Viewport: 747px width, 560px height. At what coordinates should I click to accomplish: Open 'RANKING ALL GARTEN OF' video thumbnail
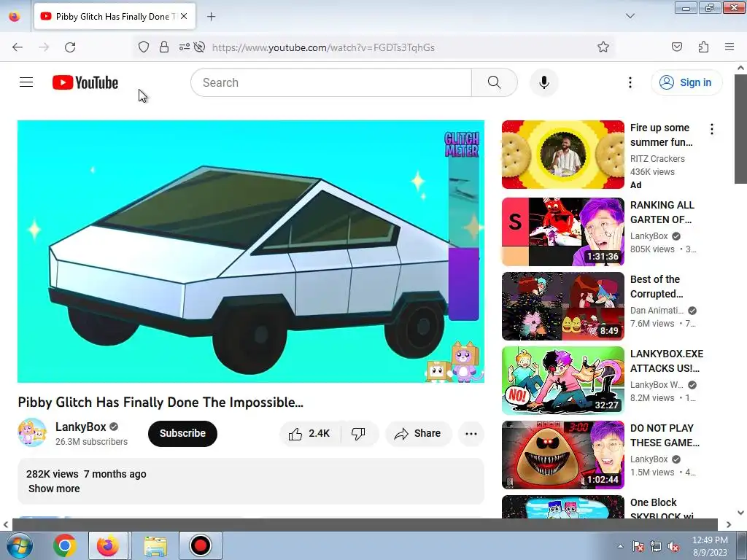click(562, 232)
